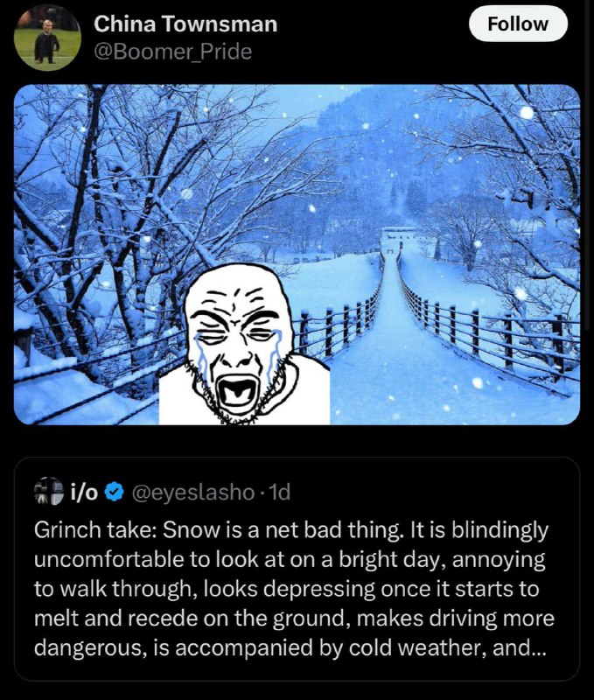Select the i/o display name

coord(84,492)
